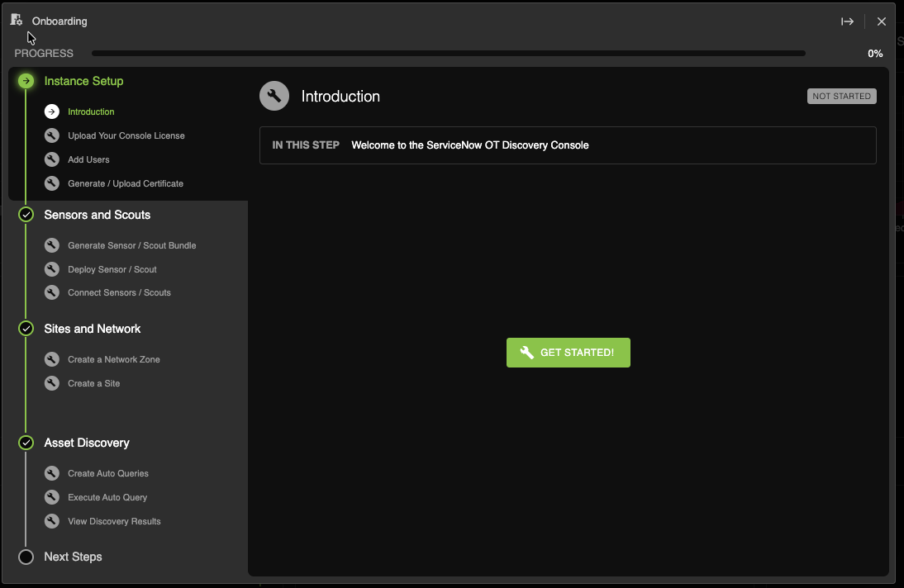Viewport: 904px width, 588px height.
Task: Go to View Discovery Results
Action: click(x=114, y=522)
